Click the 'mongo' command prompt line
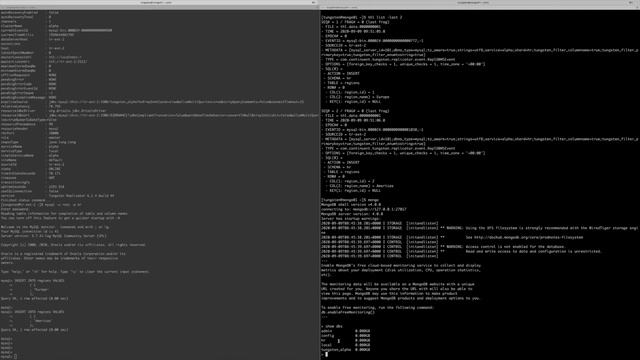 [350, 200]
